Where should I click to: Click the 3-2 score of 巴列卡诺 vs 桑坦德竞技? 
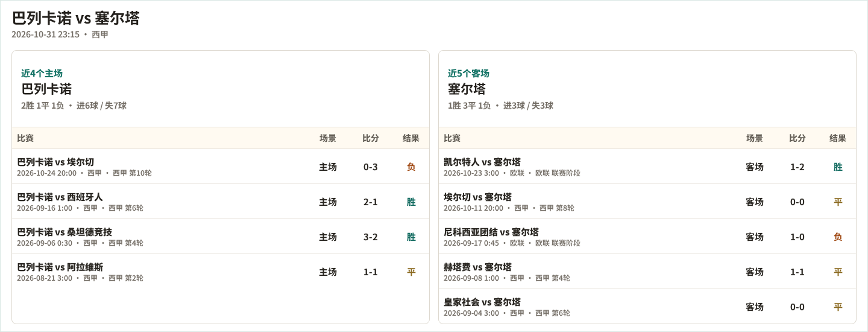click(x=371, y=237)
